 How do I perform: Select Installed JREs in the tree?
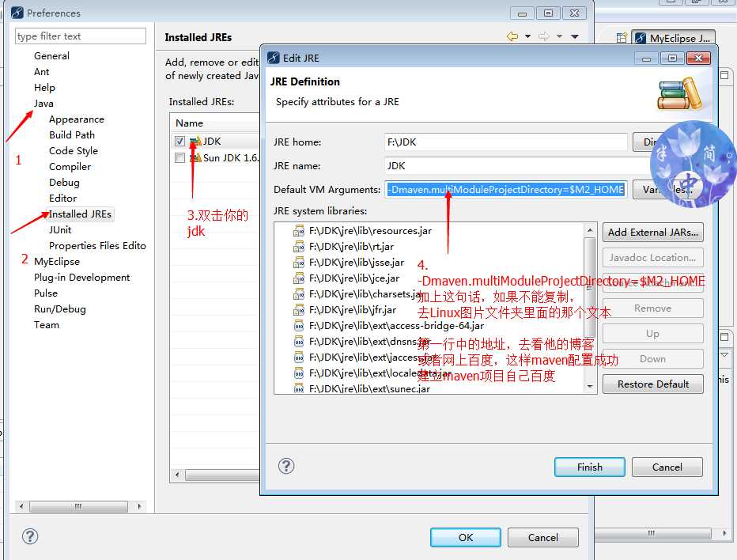[x=81, y=214]
